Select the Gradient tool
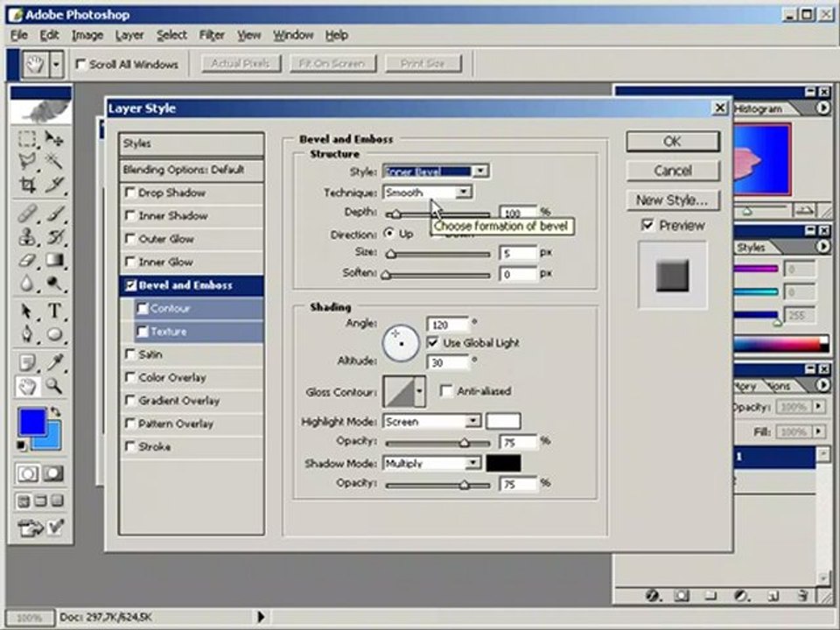This screenshot has width=840, height=630. (x=54, y=261)
